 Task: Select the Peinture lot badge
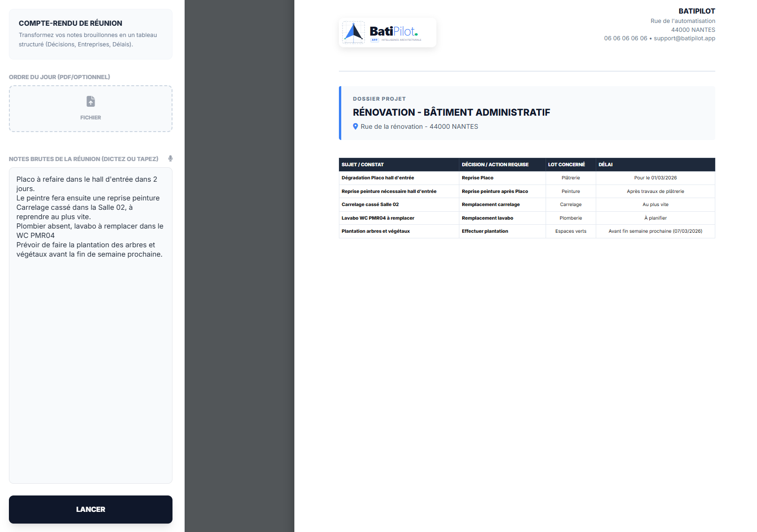(x=570, y=191)
